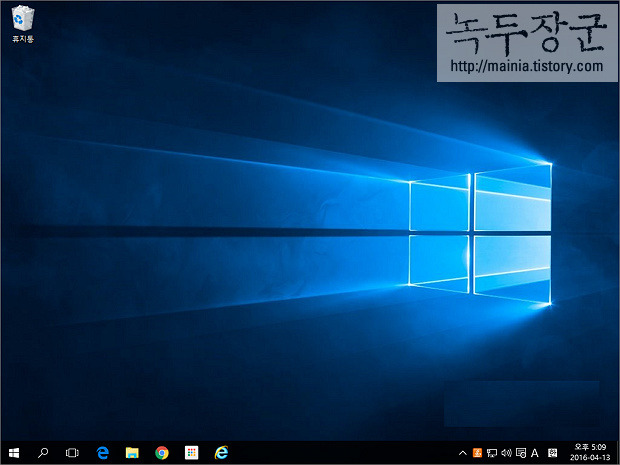Open File Explorer from the taskbar

pos(132,453)
